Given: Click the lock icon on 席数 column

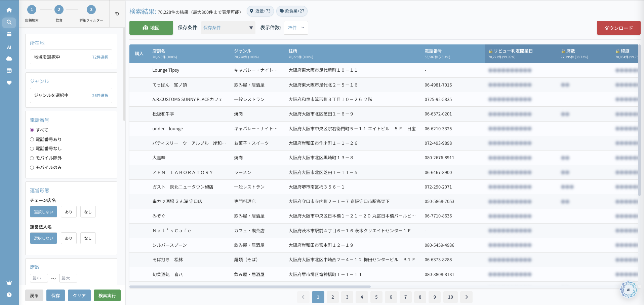Looking at the screenshot, I should click(563, 51).
